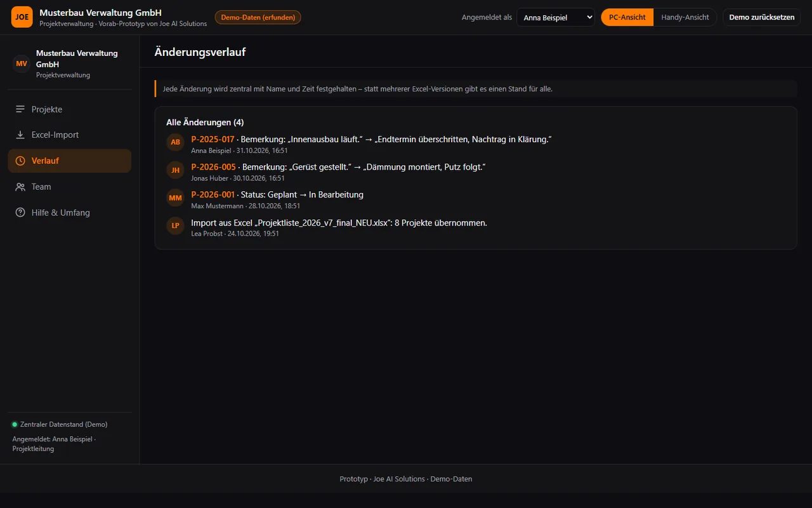Click the Gerüst gestellt remark change text
The width and height of the screenshot is (812, 508).
click(x=363, y=167)
